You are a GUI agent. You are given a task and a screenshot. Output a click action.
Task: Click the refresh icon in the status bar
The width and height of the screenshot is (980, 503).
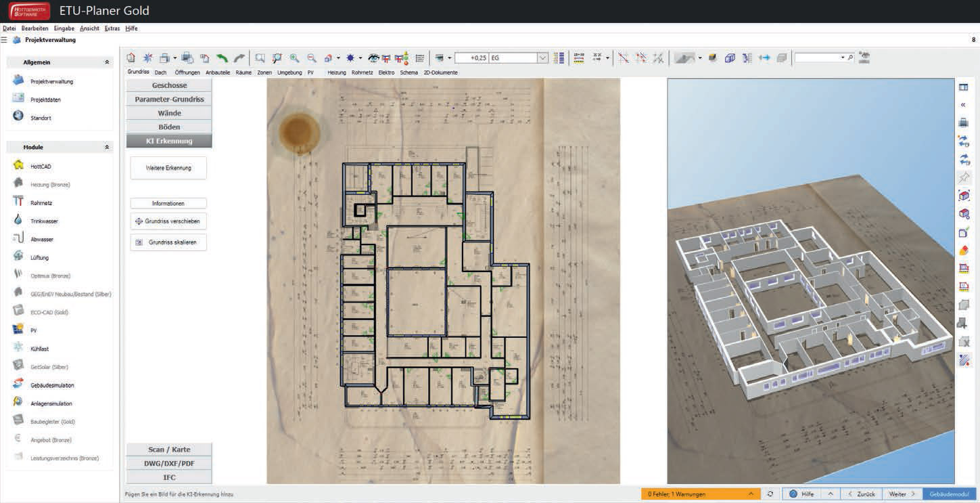point(770,494)
